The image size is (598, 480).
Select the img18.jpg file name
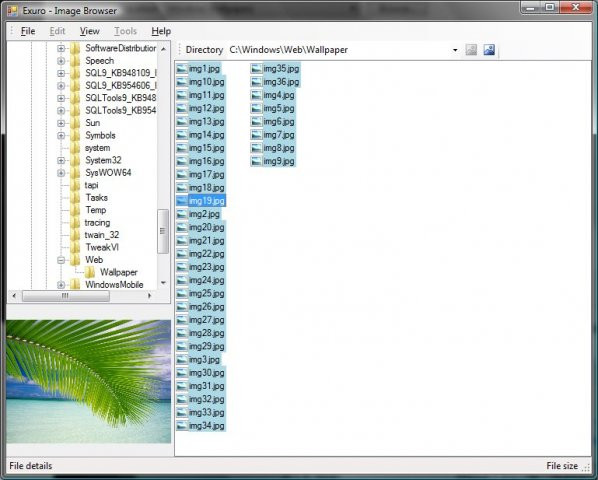coord(206,188)
